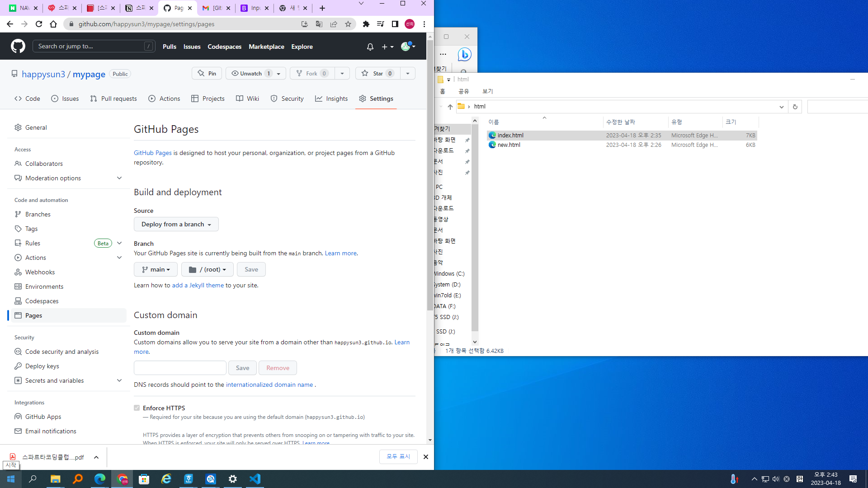Open Marketplace in GitHub header
Screen dimensions: 868x488
pyautogui.click(x=266, y=47)
